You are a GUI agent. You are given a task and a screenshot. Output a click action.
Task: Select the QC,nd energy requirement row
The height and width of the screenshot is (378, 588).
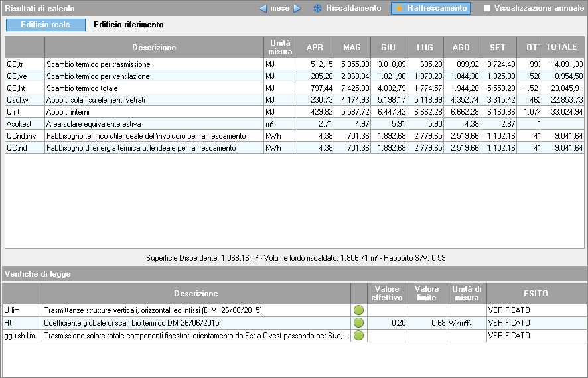[154, 148]
